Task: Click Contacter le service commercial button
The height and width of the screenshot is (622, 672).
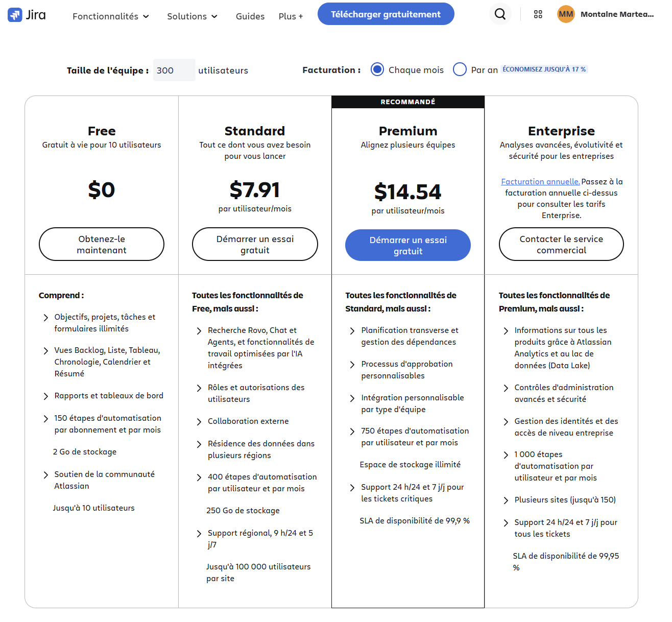Action: coord(561,244)
